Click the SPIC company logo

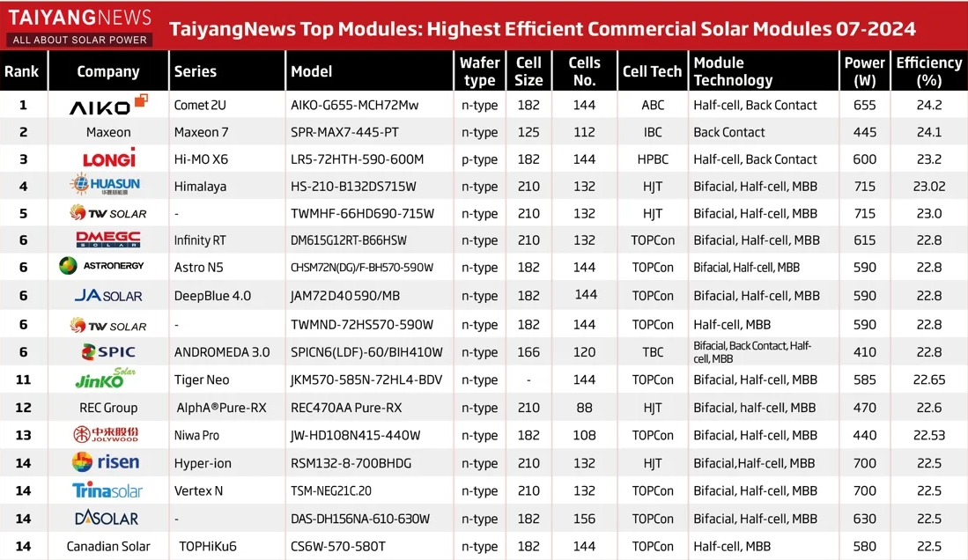coord(108,352)
